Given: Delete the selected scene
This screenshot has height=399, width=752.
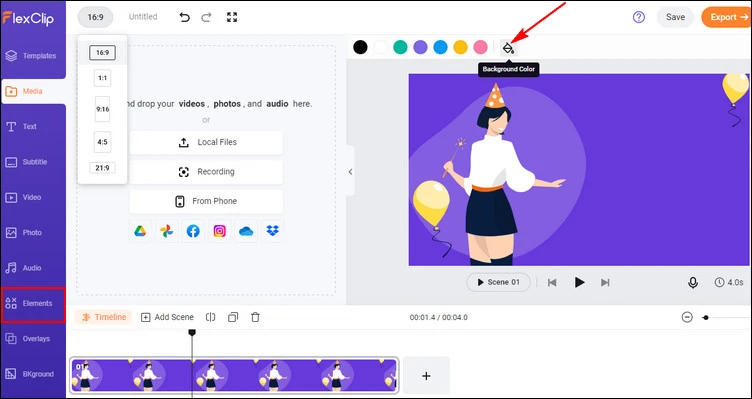Looking at the screenshot, I should [256, 317].
